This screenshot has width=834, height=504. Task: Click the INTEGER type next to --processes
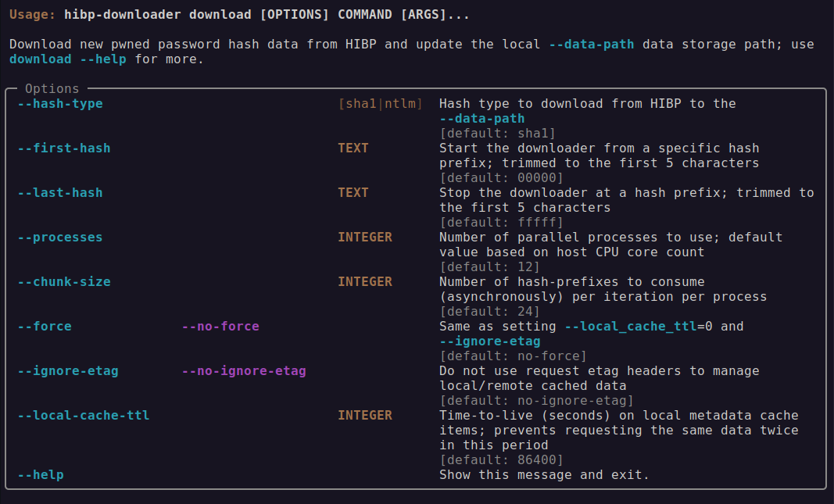(365, 238)
